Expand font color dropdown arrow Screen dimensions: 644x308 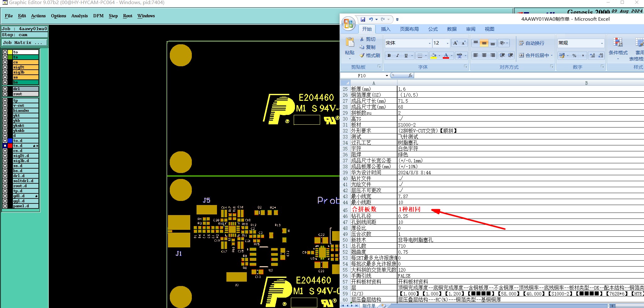[x=452, y=56]
